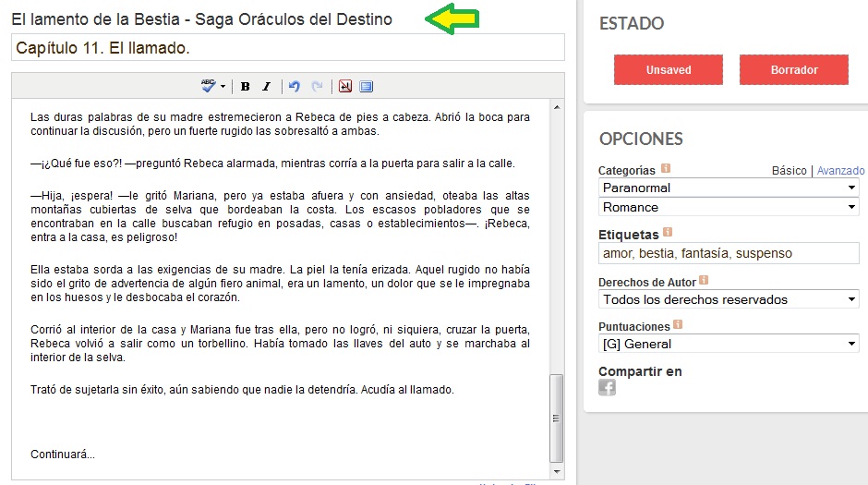The image size is (868, 485).
Task: Click the red crossed-box toolbar icon
Action: (344, 86)
